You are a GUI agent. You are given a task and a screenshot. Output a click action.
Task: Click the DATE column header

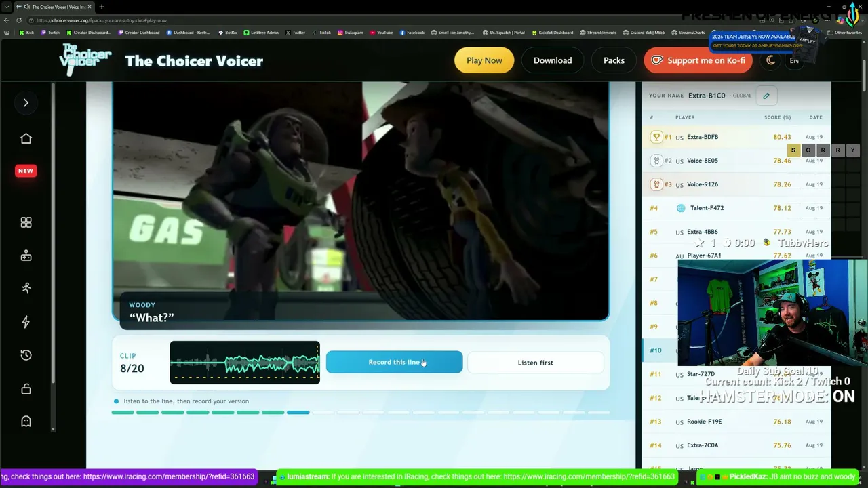coord(816,117)
